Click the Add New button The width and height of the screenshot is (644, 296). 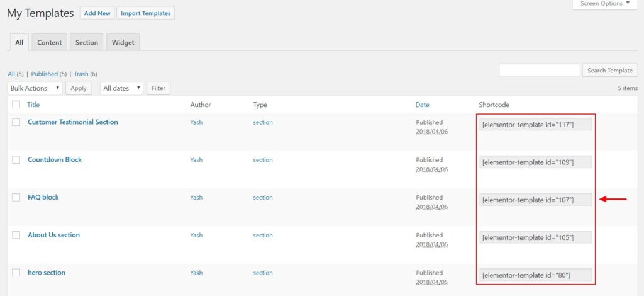click(97, 13)
